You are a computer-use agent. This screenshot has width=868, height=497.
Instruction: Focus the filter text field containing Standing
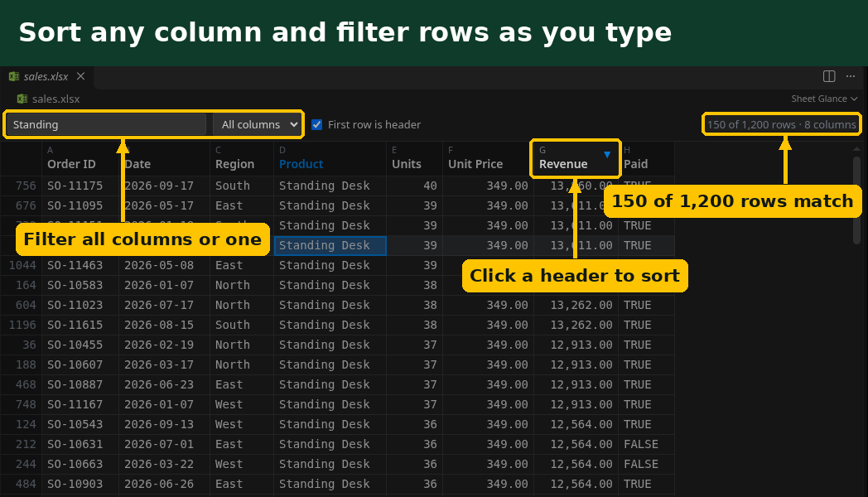click(x=106, y=124)
